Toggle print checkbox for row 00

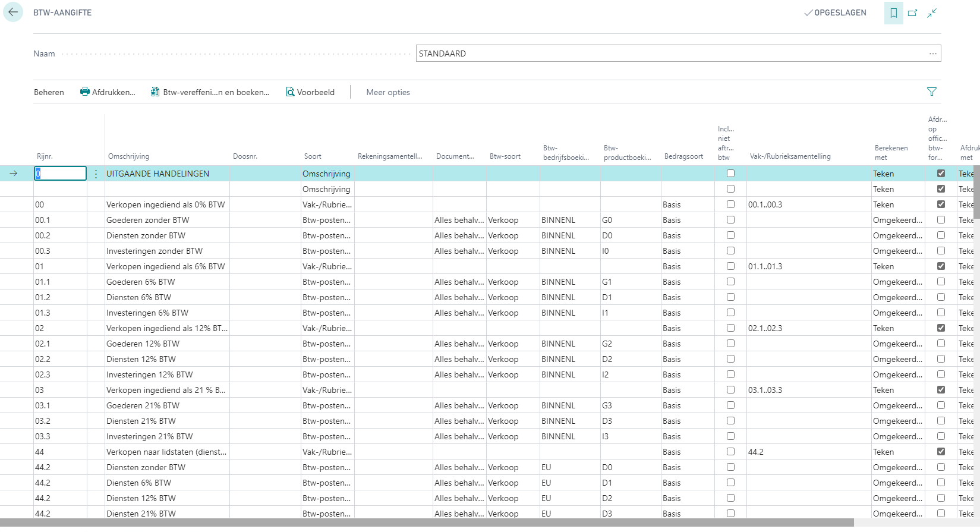pyautogui.click(x=941, y=204)
